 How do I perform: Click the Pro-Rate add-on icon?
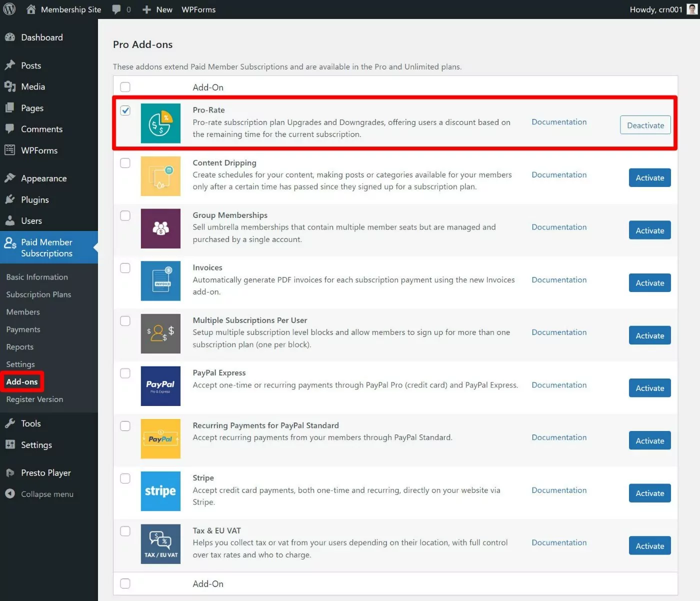point(160,123)
